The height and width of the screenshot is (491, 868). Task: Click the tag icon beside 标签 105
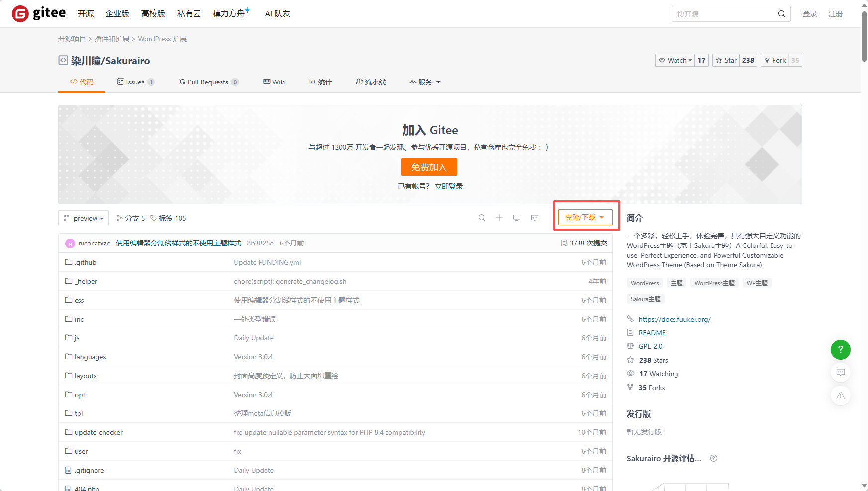pos(153,218)
